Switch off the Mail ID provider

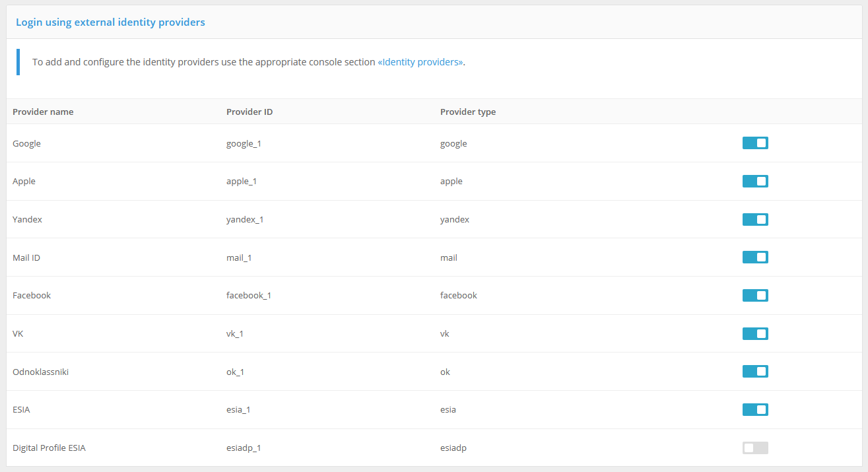coord(755,257)
